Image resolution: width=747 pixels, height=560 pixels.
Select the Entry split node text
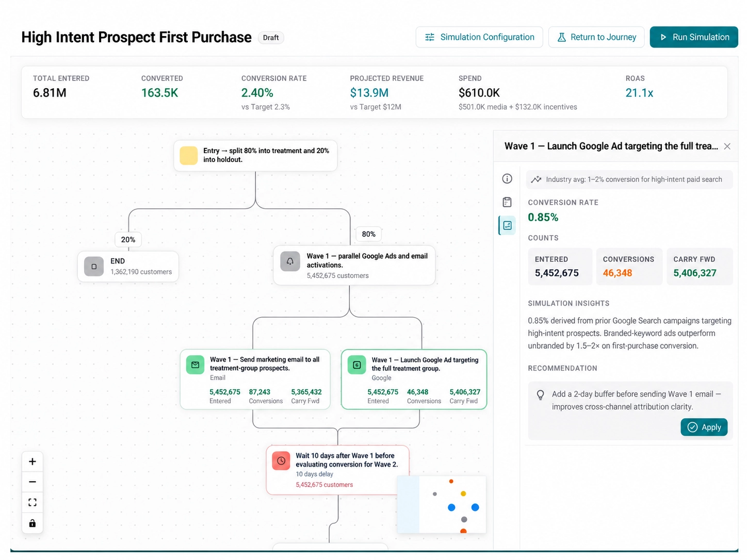click(x=266, y=155)
